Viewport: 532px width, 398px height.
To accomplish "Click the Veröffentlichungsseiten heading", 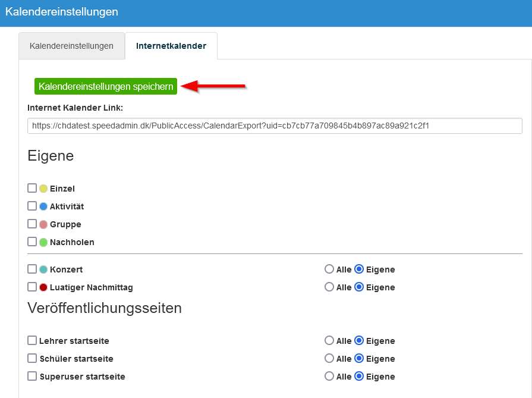I will tap(105, 308).
